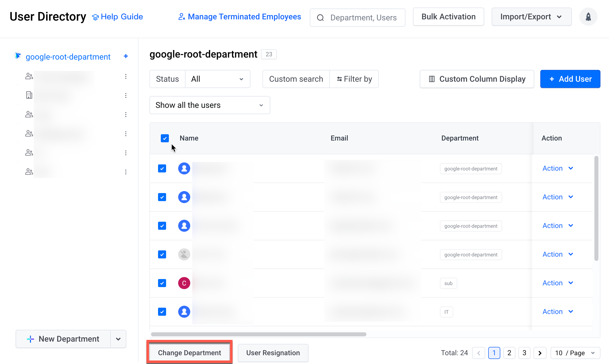Open the first sub-department's three-dot menu
This screenshot has height=364, width=609.
(126, 76)
